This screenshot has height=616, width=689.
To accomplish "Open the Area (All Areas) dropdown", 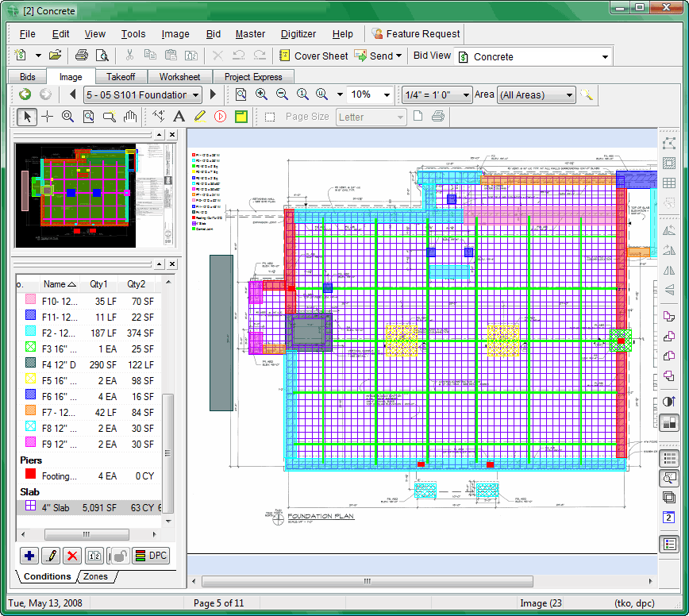I will 536,95.
